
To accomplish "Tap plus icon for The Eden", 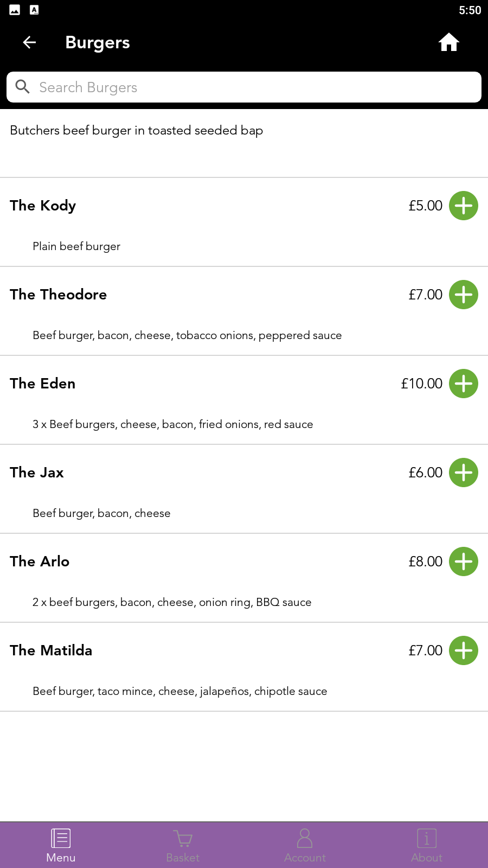I will tap(464, 384).
